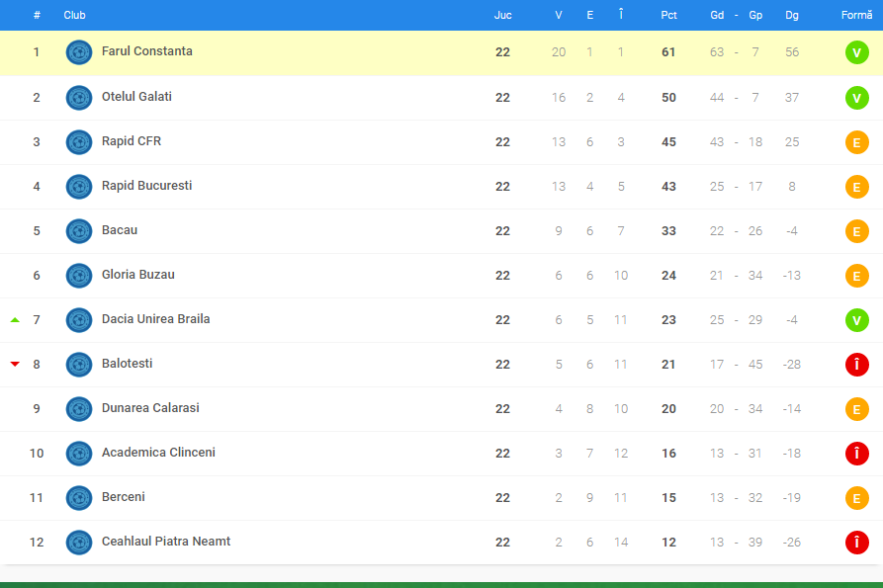883x588 pixels.
Task: Open Gloria Buzau team link
Action: tap(138, 275)
